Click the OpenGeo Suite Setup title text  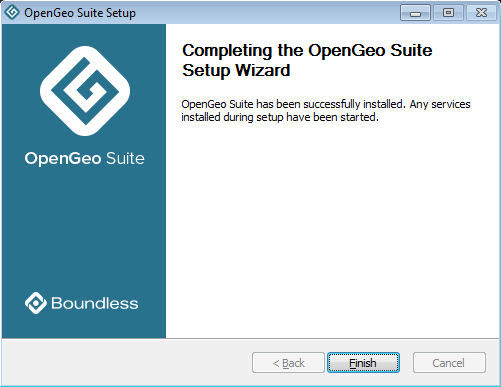pos(80,13)
